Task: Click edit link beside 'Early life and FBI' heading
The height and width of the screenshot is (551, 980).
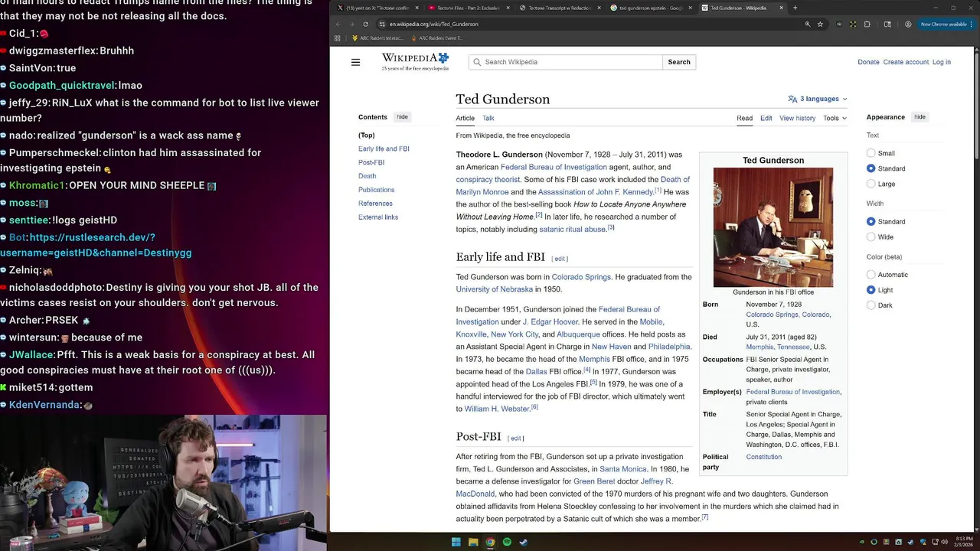Action: point(560,259)
